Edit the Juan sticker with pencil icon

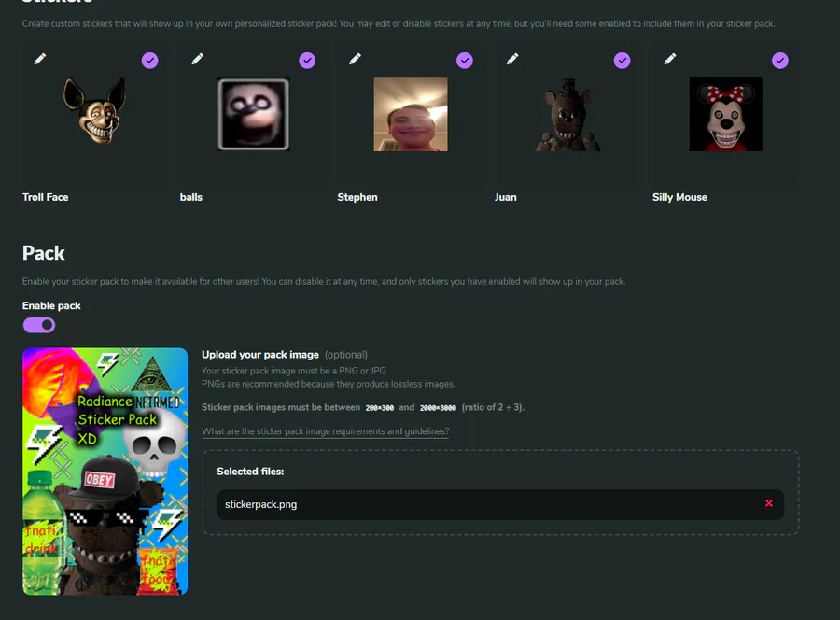tap(512, 59)
